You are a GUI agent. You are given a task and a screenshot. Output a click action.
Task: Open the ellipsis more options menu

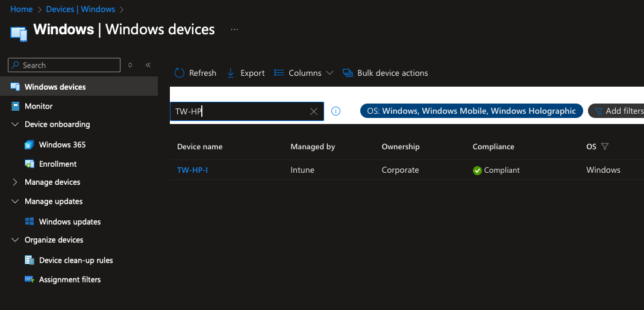point(234,29)
